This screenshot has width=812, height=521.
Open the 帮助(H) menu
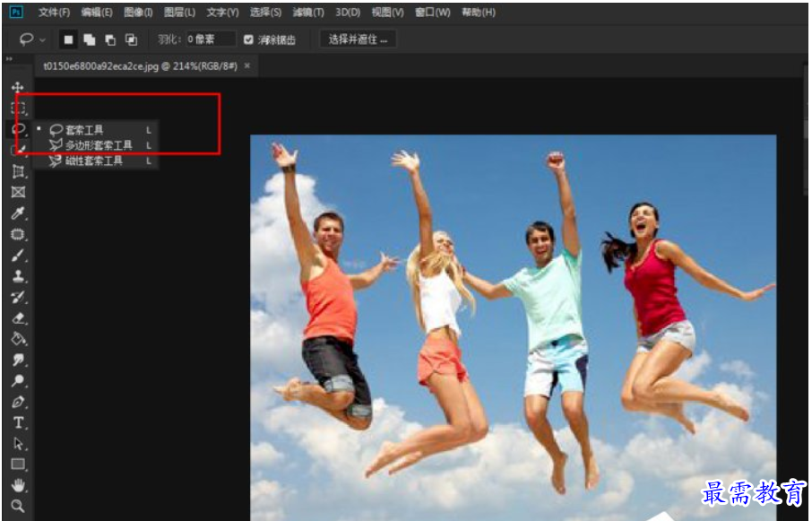coord(479,12)
